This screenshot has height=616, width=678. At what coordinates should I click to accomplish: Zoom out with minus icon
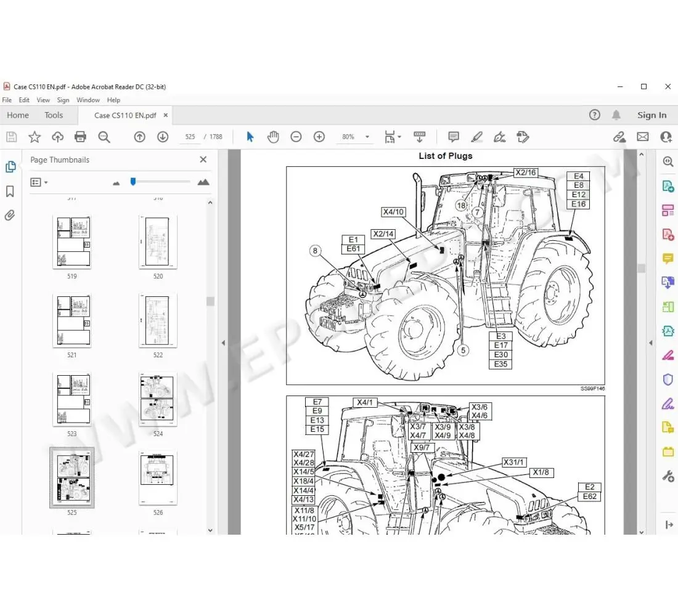296,137
